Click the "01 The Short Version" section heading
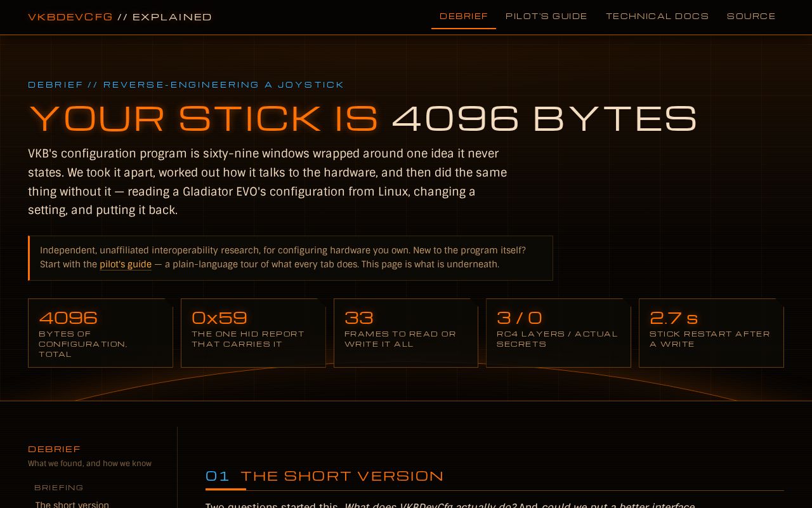Image resolution: width=812 pixels, height=508 pixels. tap(325, 476)
